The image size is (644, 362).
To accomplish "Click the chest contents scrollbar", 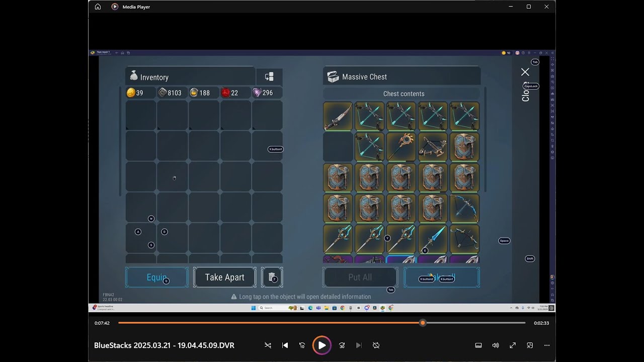I will 486,140.
